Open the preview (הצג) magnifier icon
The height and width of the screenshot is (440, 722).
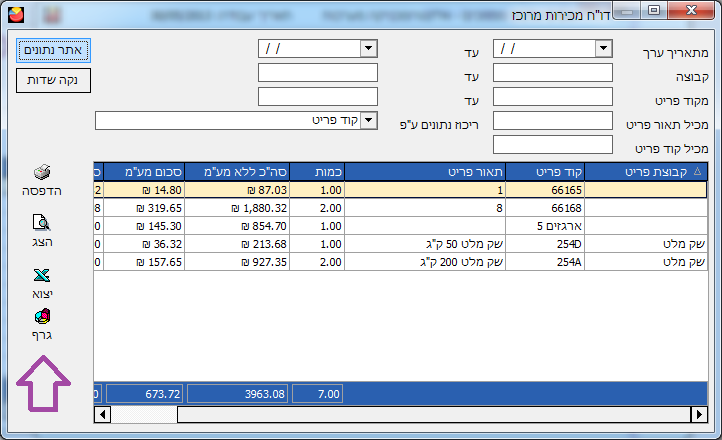(42, 224)
